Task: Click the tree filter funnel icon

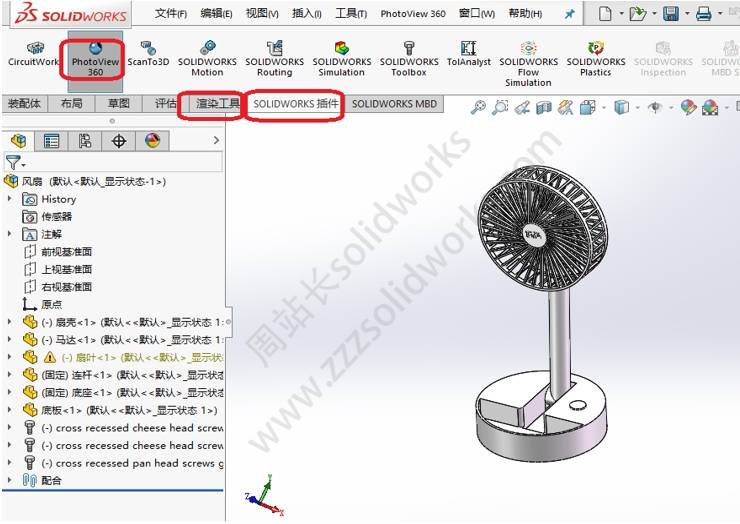Action: click(x=14, y=162)
